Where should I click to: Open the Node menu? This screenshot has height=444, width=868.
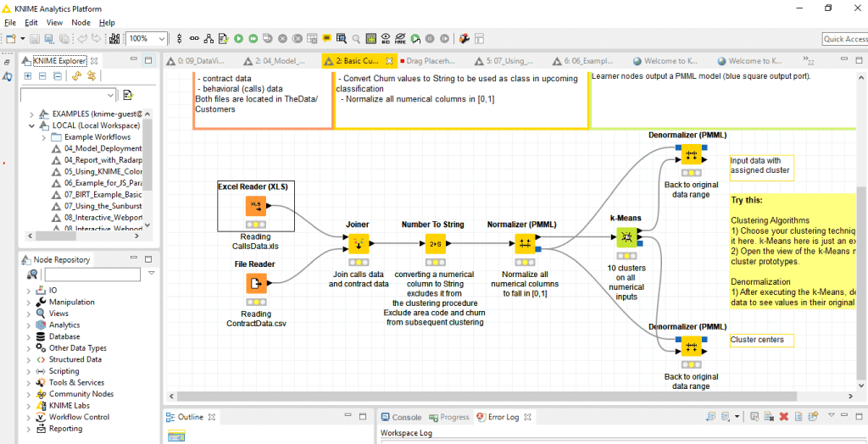pyautogui.click(x=81, y=23)
